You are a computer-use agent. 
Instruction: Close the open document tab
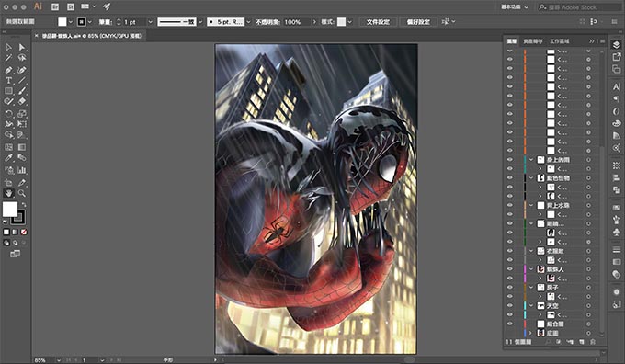(x=36, y=36)
